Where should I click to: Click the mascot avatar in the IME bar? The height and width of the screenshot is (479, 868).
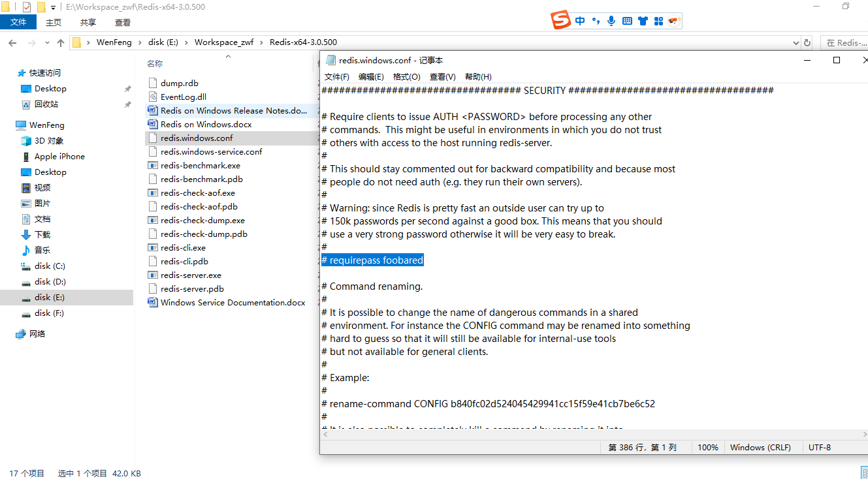click(x=674, y=21)
